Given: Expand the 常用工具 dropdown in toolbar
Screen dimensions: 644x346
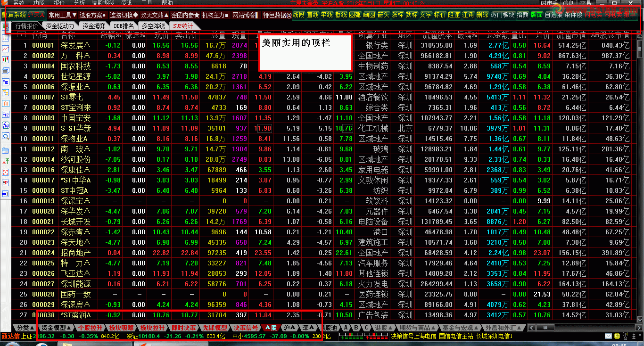Looking at the screenshot, I should point(62,15).
